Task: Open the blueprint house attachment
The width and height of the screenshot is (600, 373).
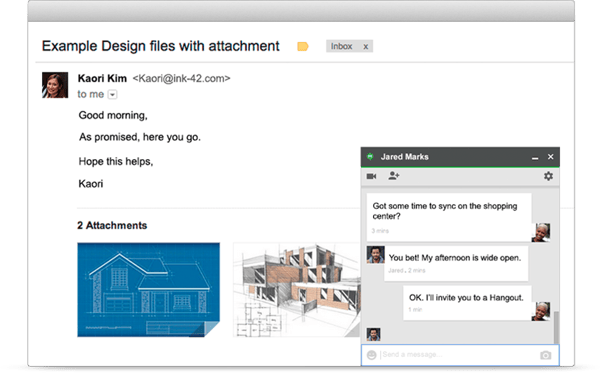Action: click(x=148, y=290)
